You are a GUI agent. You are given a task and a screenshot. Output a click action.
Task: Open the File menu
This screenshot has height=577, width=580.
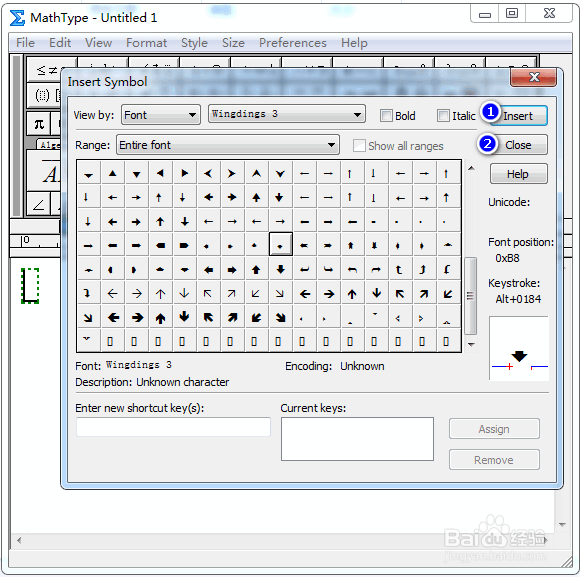click(26, 43)
